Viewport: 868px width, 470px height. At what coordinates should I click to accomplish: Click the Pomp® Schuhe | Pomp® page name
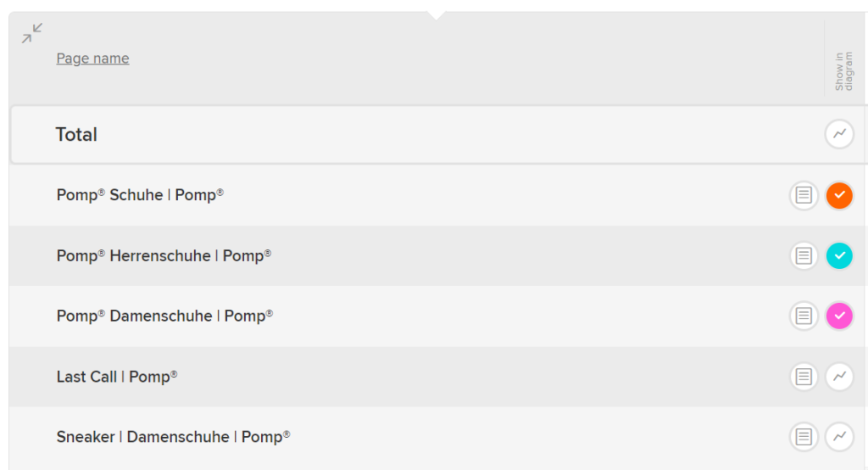click(x=140, y=195)
